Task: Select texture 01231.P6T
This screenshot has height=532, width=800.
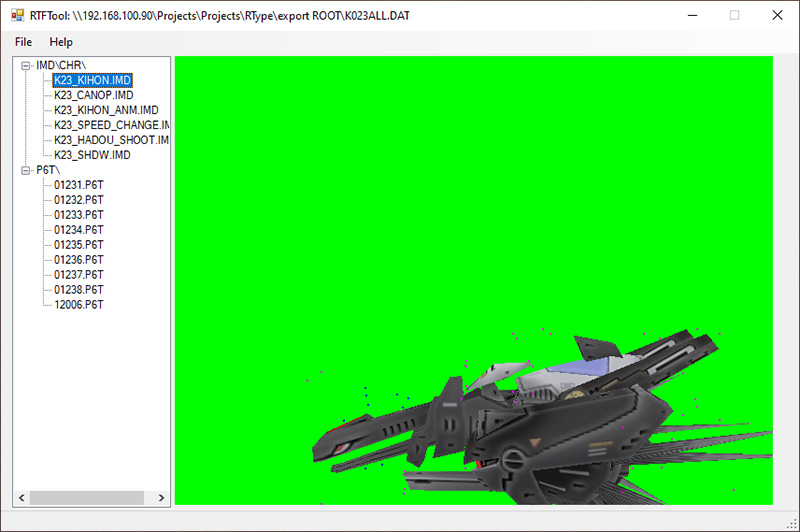Action: pos(79,185)
